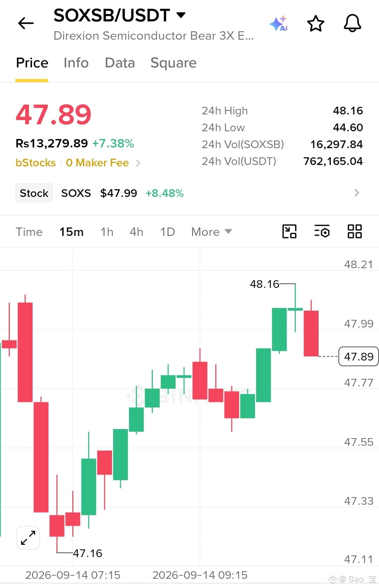Select the 1h chart interval
The height and width of the screenshot is (588, 379).
107,232
